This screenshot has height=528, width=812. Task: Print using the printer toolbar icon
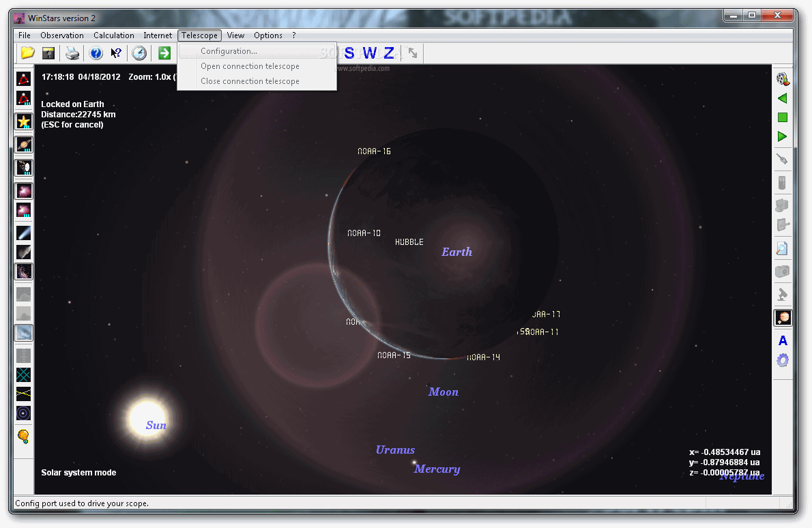coord(72,53)
